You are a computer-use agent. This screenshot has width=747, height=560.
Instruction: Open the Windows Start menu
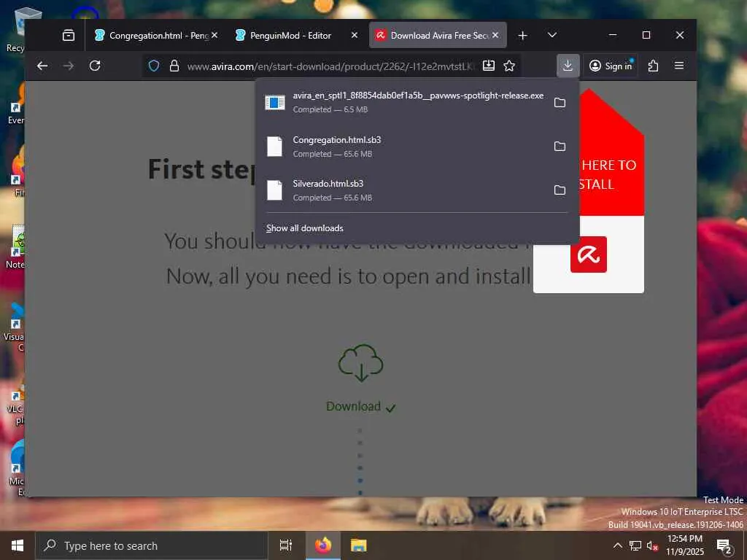(18, 545)
